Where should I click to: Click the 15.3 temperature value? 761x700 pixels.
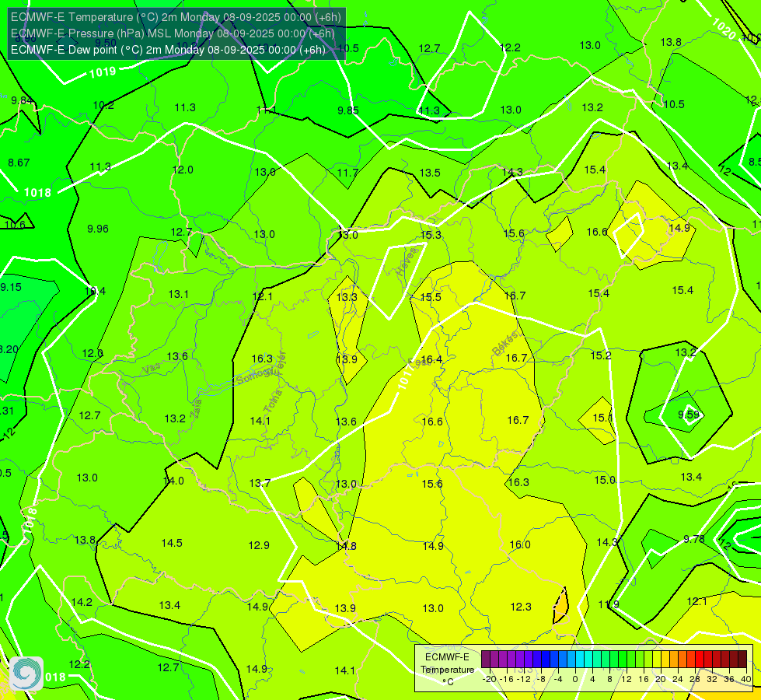click(431, 235)
